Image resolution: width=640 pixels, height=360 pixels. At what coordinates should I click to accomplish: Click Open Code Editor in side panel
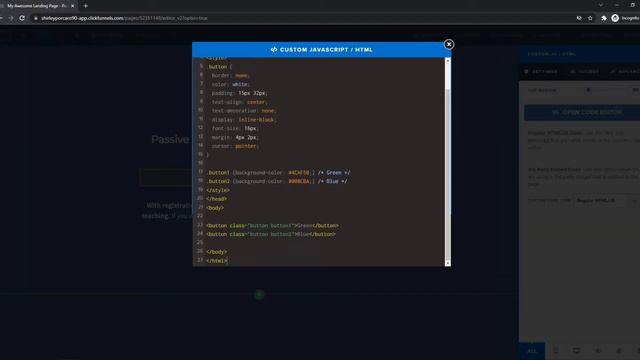click(x=582, y=112)
